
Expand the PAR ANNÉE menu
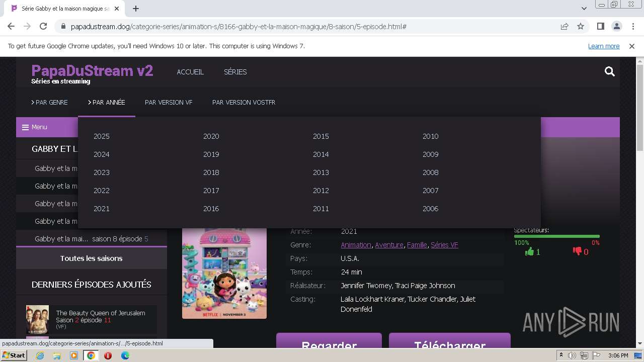[x=107, y=102]
